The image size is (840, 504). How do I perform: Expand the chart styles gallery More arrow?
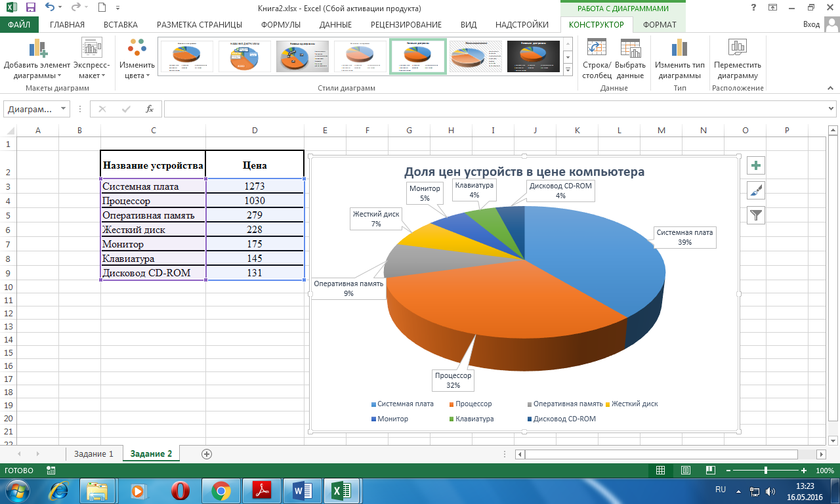point(568,68)
